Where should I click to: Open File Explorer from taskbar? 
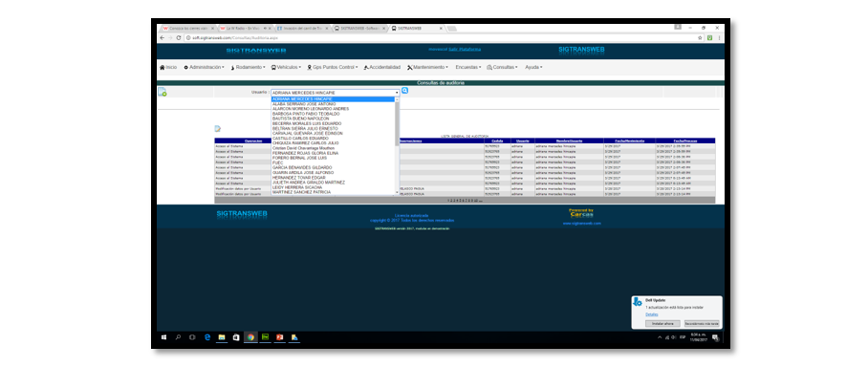pyautogui.click(x=222, y=337)
